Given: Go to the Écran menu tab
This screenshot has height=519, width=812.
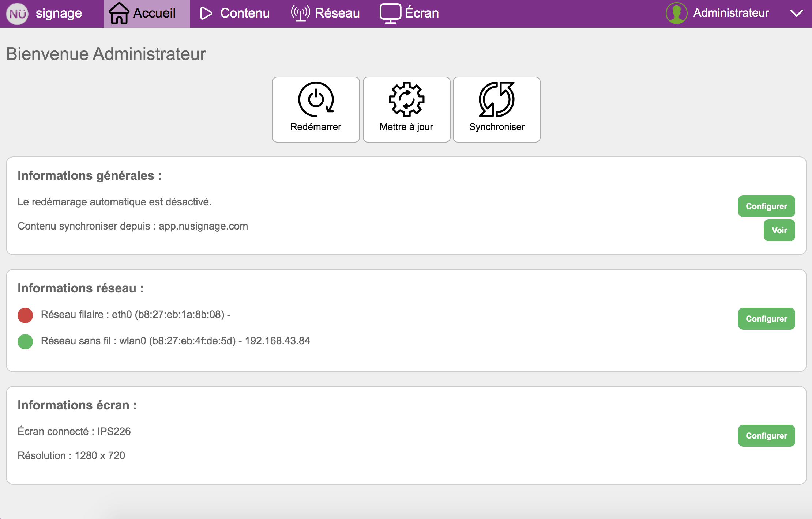Looking at the screenshot, I should pos(421,13).
